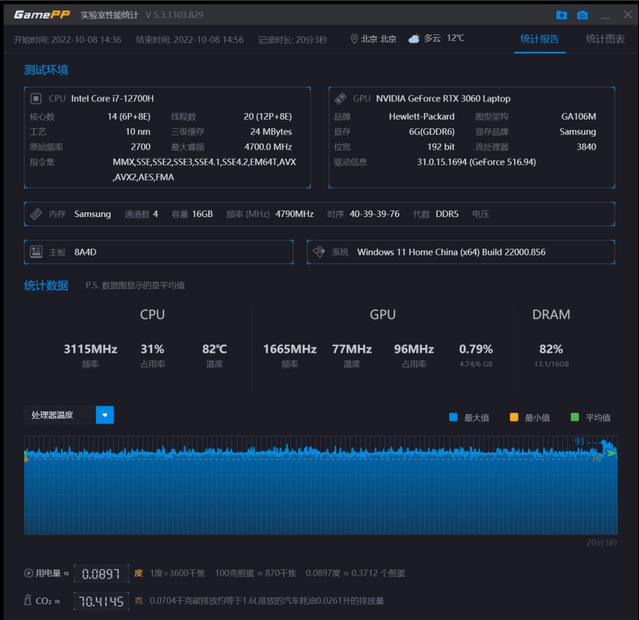Click the Hewlett-Packard brand value
Screen dimensions: 639x620
click(422, 117)
